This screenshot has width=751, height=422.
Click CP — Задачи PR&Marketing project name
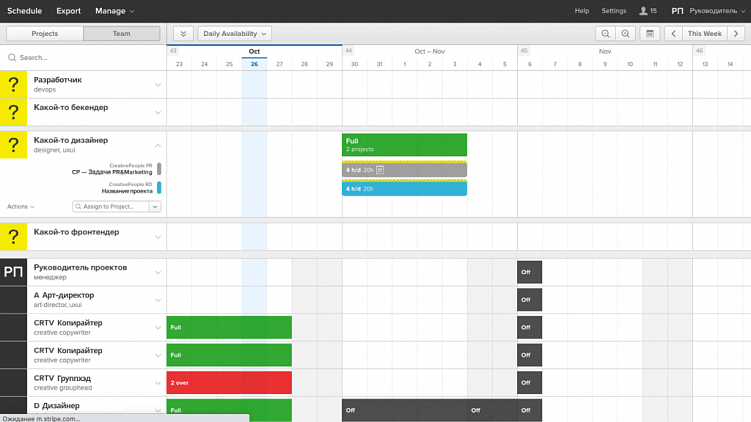click(112, 172)
